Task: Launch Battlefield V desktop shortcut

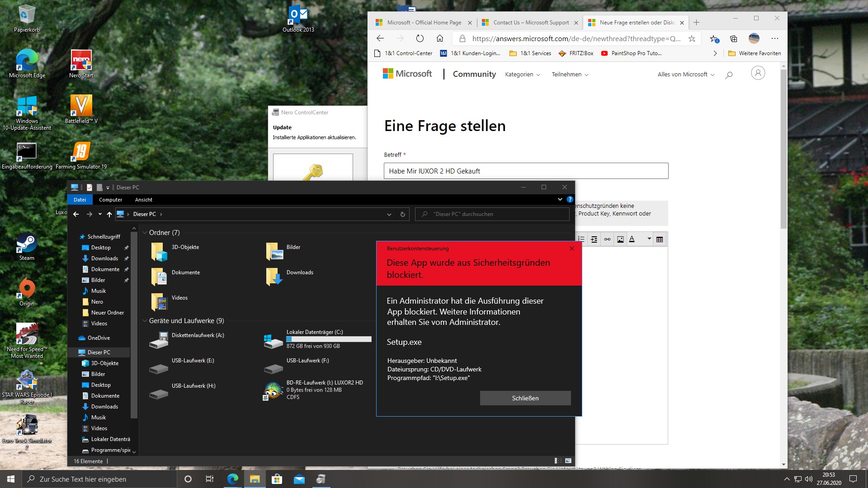Action: (81, 109)
